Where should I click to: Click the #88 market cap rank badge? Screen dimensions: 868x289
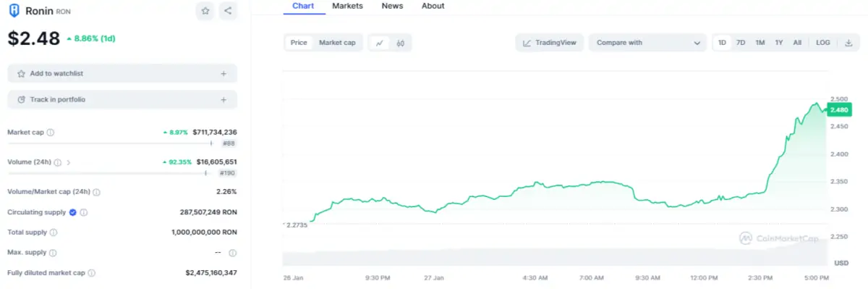229,144
